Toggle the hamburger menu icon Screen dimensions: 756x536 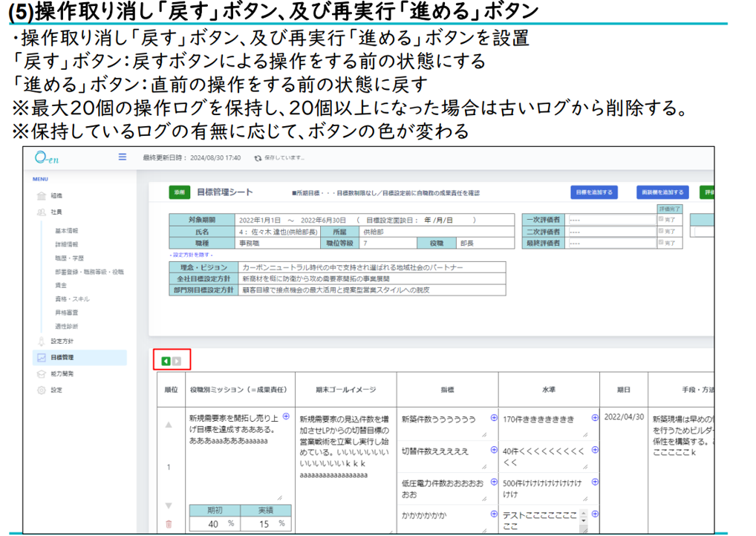click(123, 157)
